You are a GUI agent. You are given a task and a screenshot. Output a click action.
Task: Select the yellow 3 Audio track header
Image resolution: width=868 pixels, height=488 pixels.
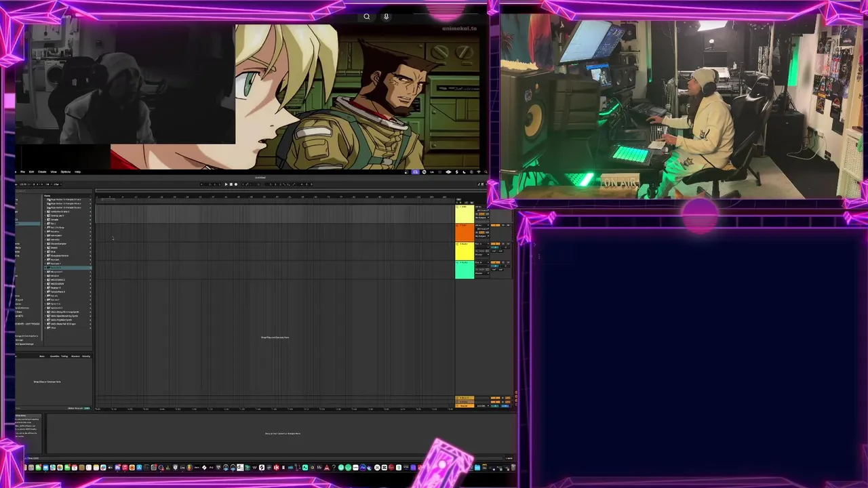(x=465, y=251)
